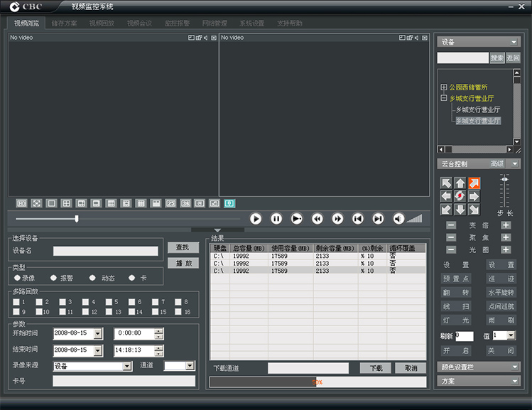Screen dimensions: 532x410
Task: Click the Play playback button
Action: click(256, 219)
